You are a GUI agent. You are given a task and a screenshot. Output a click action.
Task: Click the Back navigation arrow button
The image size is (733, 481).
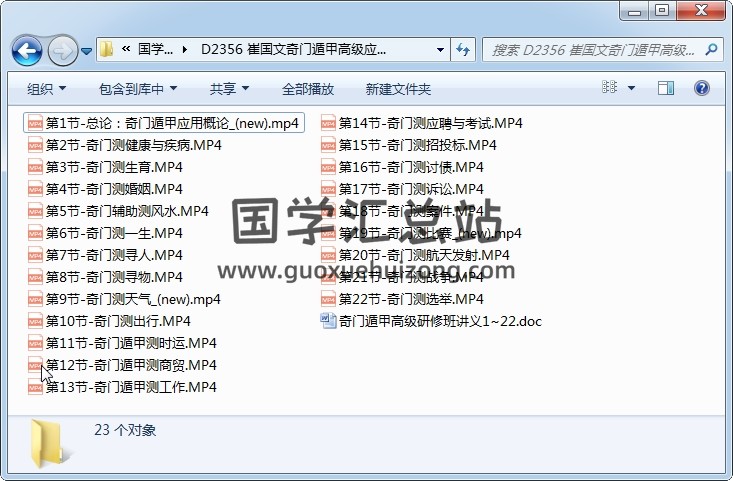(x=27, y=49)
